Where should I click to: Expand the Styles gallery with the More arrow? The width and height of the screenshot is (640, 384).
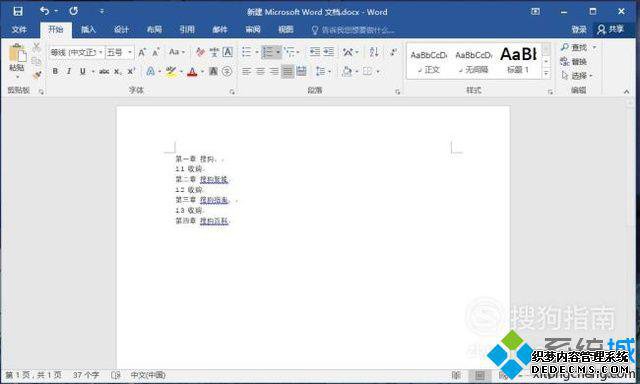coord(546,73)
